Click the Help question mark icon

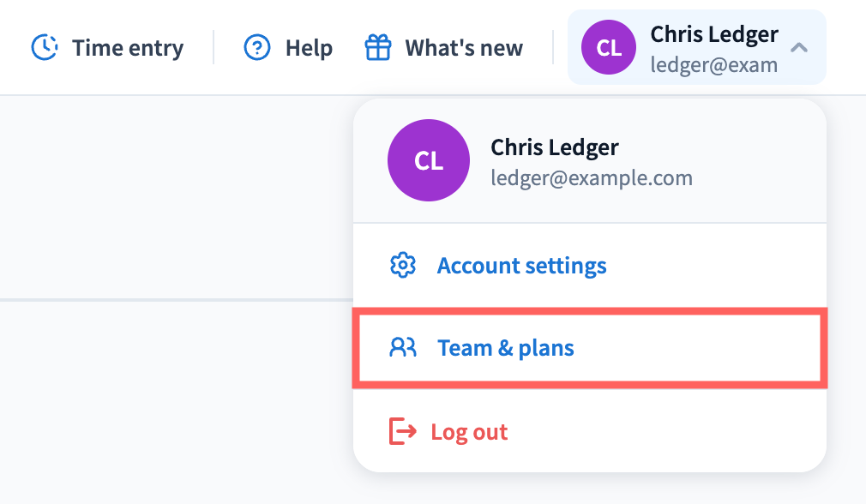257,47
